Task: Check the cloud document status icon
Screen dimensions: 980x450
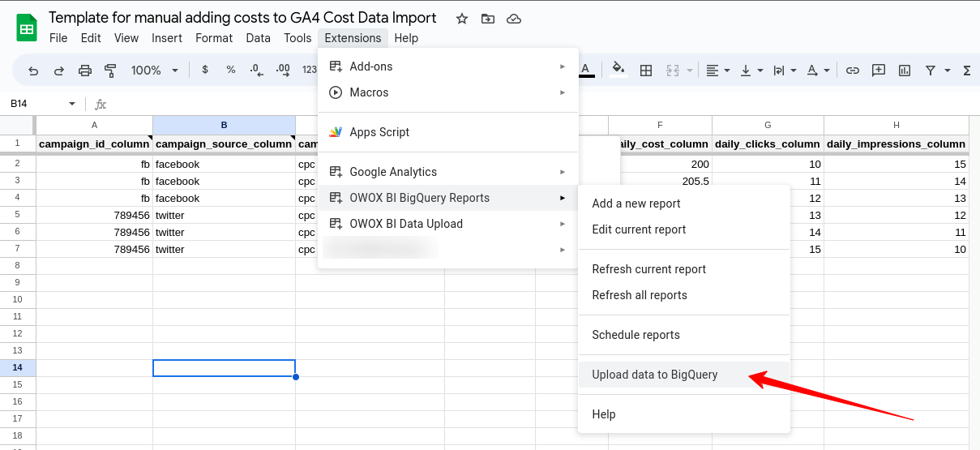Action: pos(513,19)
